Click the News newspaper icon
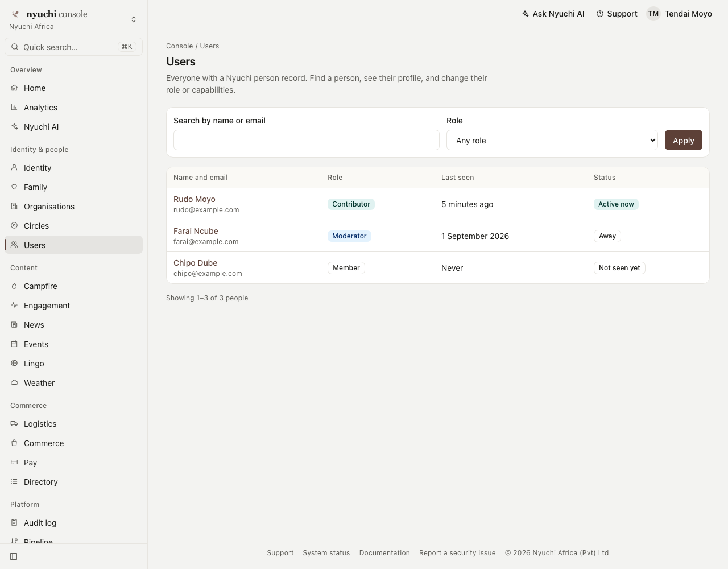Image resolution: width=728 pixels, height=569 pixels. tap(14, 325)
